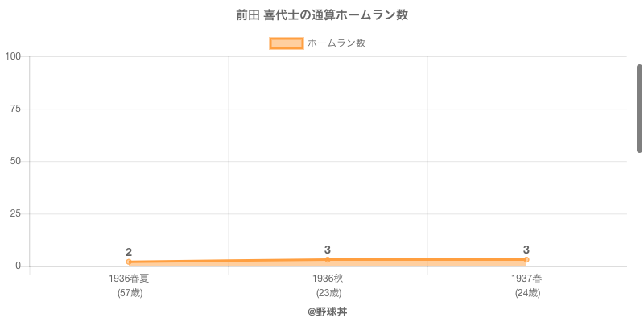Click the 50 y-axis tick label

[x=15, y=161]
